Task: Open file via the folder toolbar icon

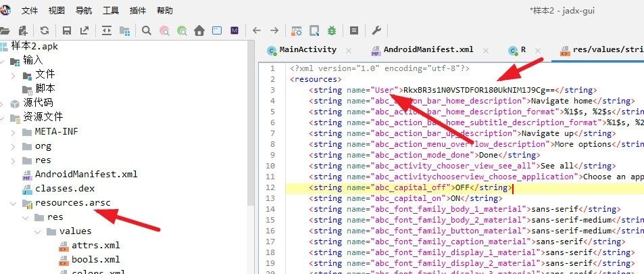Action: [x=4, y=30]
